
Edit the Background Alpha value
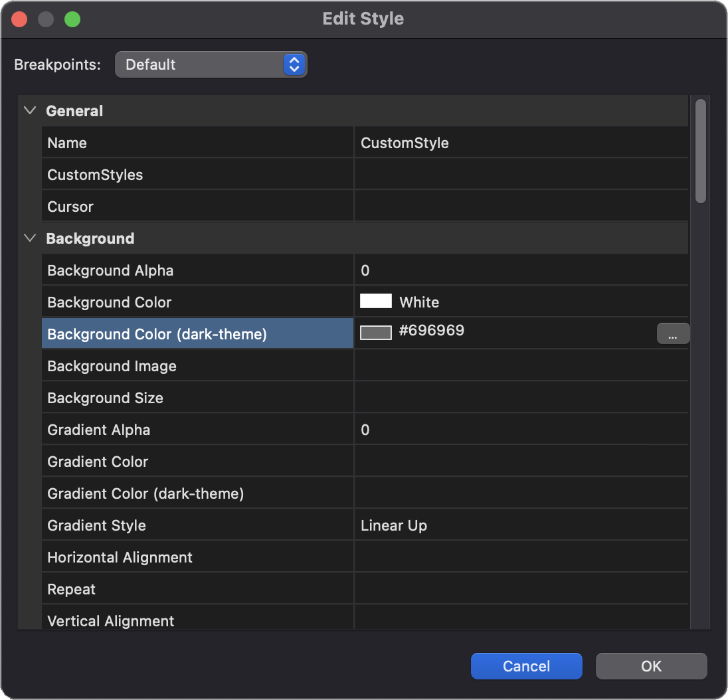[520, 270]
